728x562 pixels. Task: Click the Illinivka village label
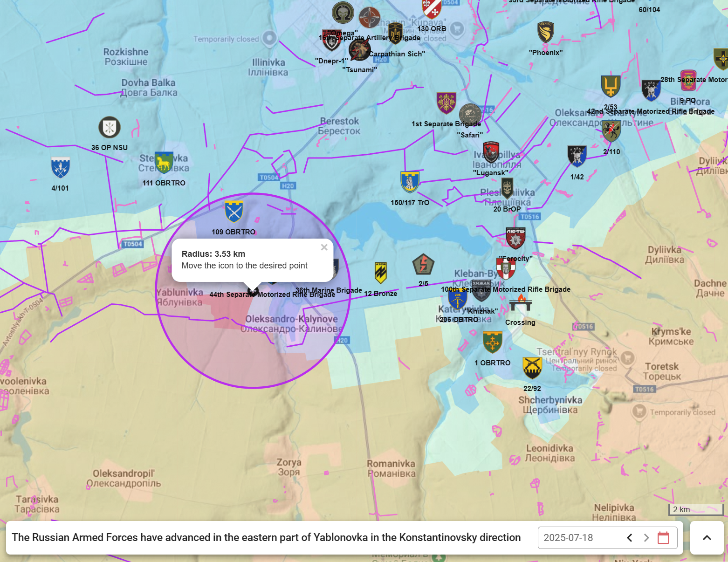[x=268, y=67]
